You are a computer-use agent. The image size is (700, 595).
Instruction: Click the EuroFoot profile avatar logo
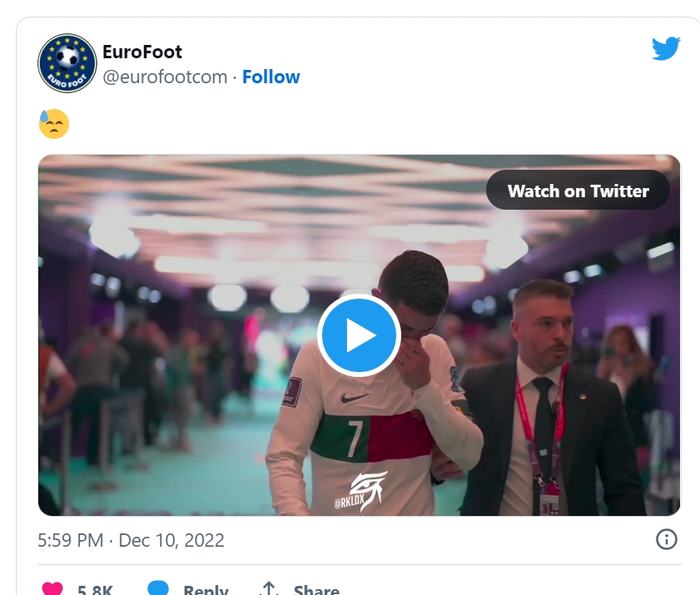[x=67, y=63]
